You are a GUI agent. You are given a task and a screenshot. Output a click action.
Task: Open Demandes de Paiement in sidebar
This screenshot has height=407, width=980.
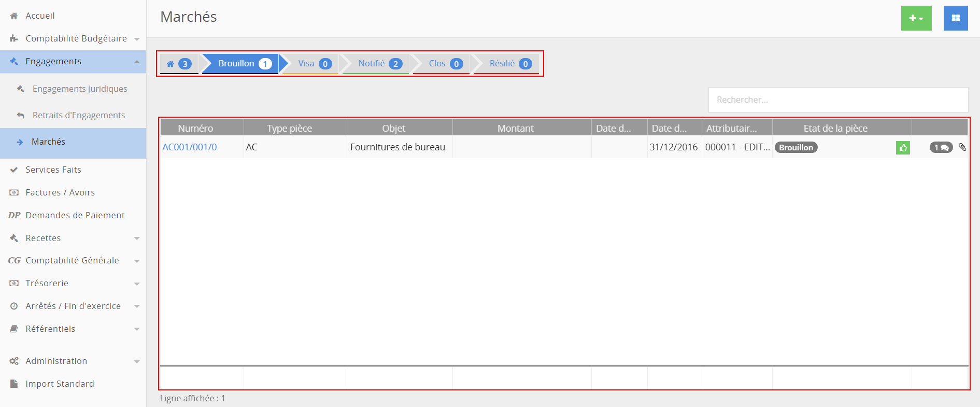[75, 215]
